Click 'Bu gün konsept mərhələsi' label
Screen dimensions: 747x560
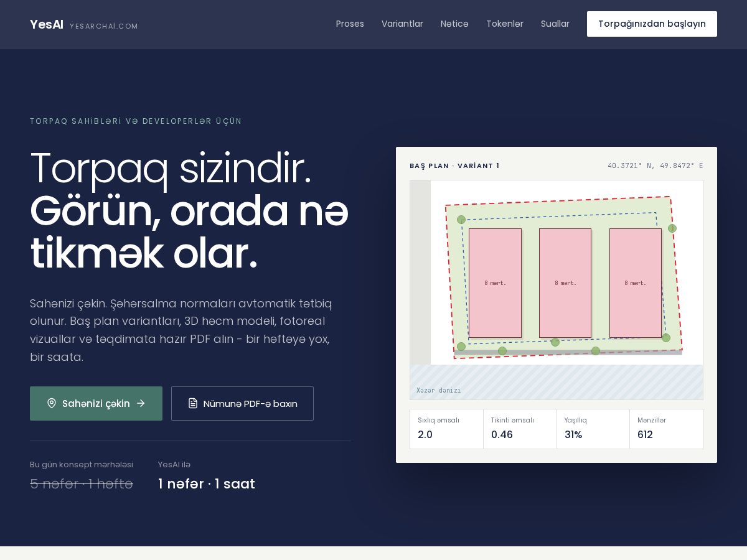pyautogui.click(x=82, y=465)
